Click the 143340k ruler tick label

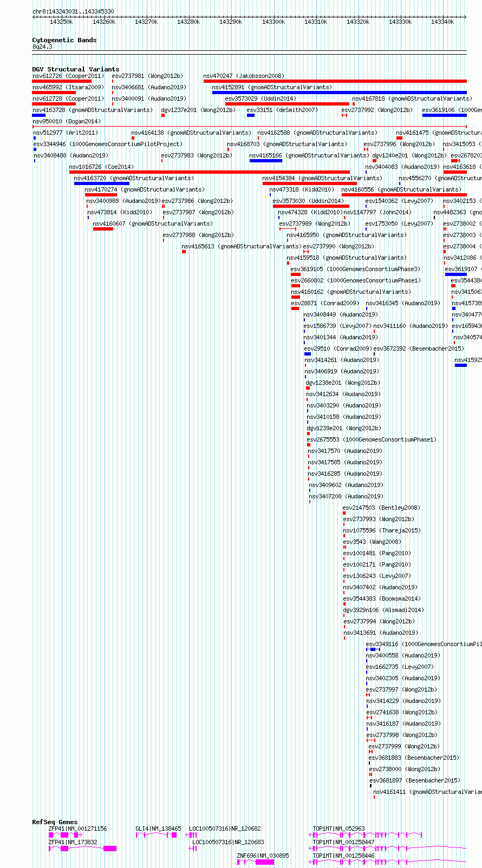tap(442, 22)
